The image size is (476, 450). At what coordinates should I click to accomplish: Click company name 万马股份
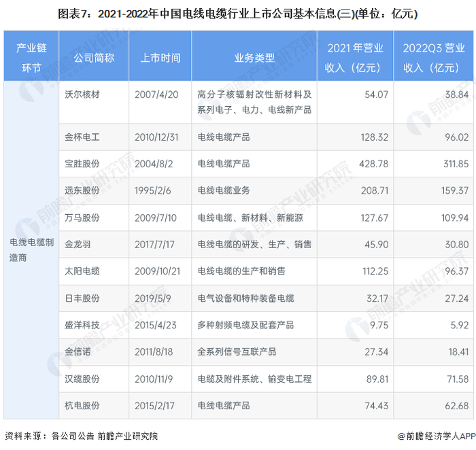[82, 218]
